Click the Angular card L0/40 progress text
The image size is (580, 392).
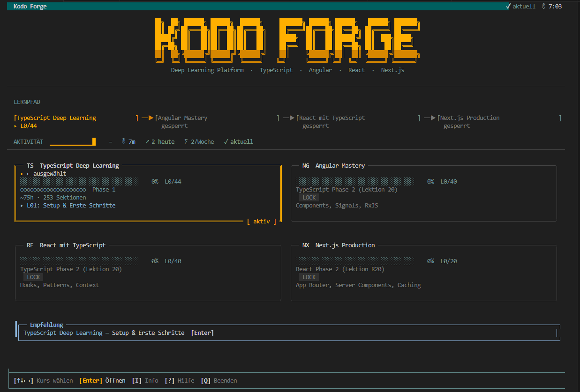(x=449, y=182)
